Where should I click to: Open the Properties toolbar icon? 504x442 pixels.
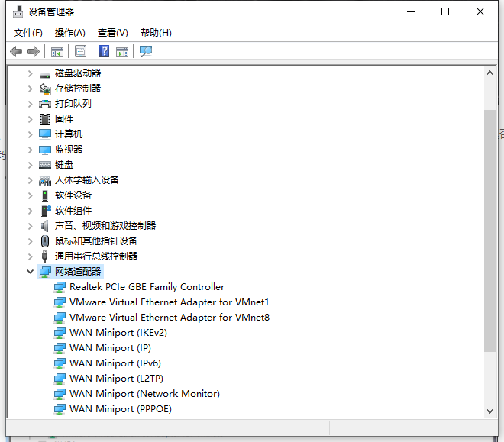[80, 51]
